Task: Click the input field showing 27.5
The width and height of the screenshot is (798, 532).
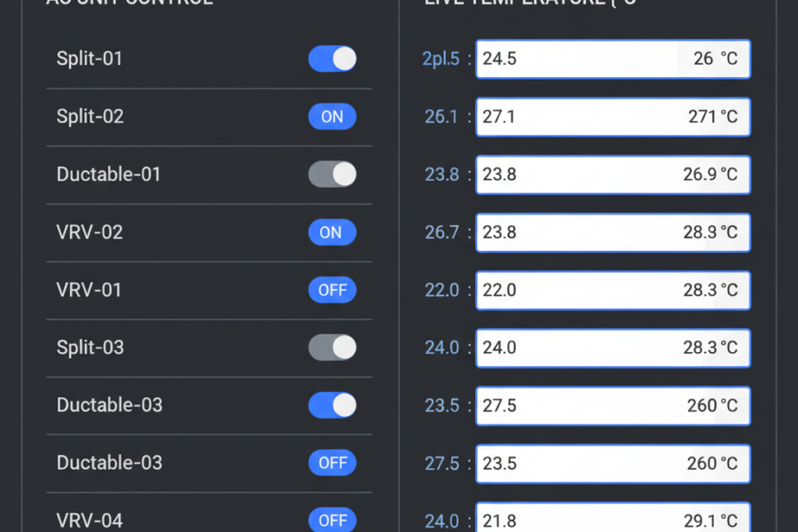Action: (x=613, y=405)
